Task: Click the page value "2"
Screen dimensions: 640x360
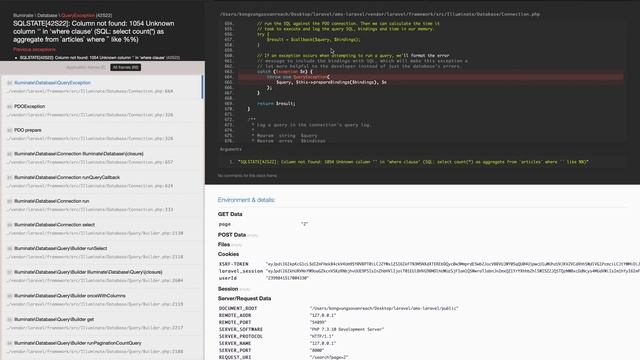Action: (304, 224)
